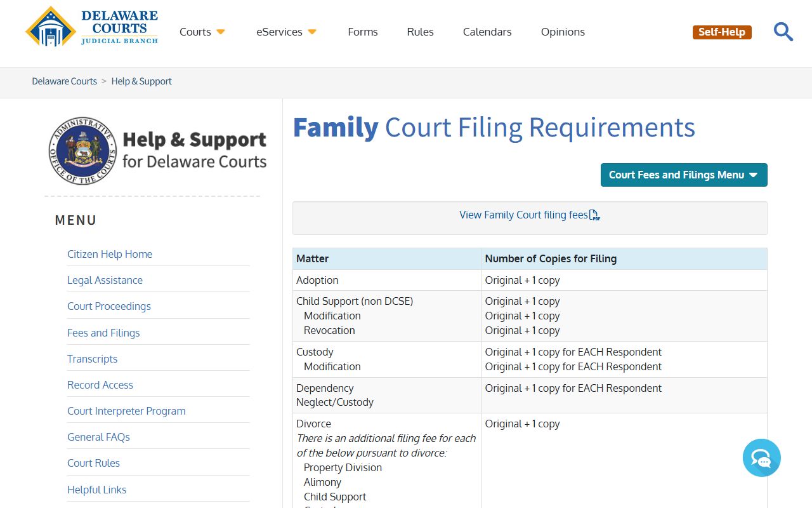The width and height of the screenshot is (812, 508).
Task: Select the Divorce matter text
Action: point(313,424)
